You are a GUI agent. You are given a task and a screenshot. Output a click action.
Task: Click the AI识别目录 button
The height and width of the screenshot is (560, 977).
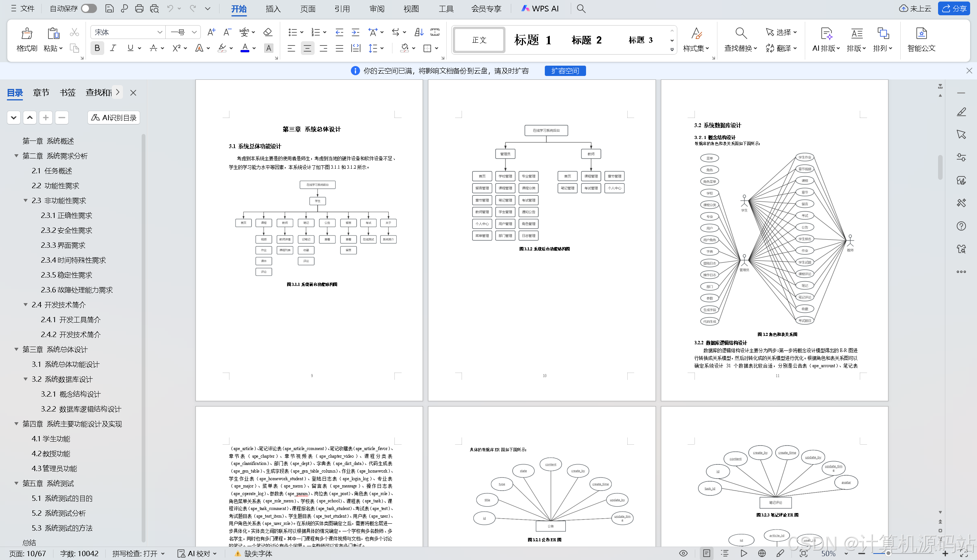tap(114, 118)
